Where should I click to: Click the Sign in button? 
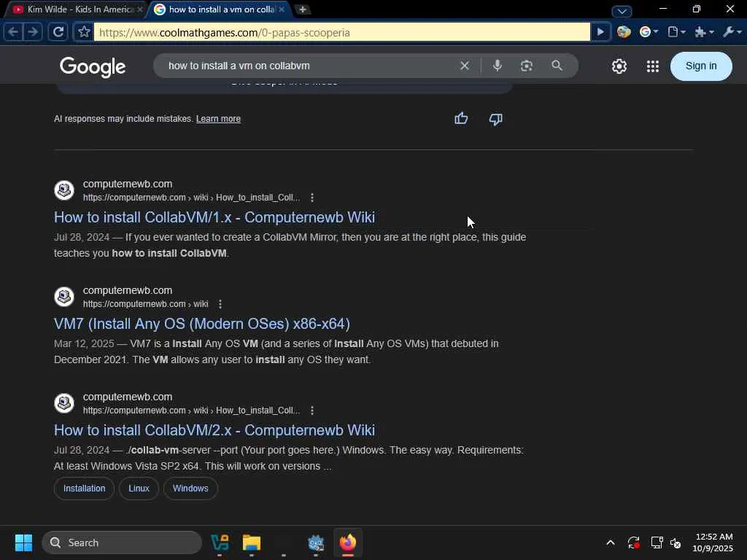pyautogui.click(x=701, y=66)
